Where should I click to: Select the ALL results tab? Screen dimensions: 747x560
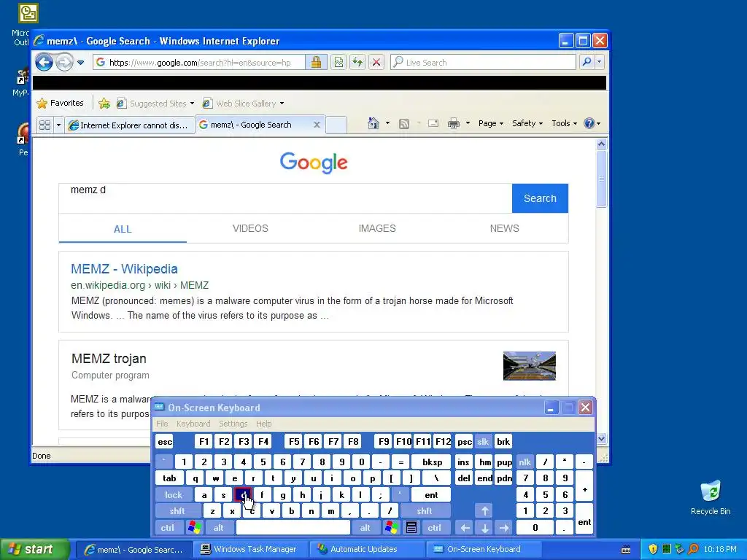[x=123, y=229]
